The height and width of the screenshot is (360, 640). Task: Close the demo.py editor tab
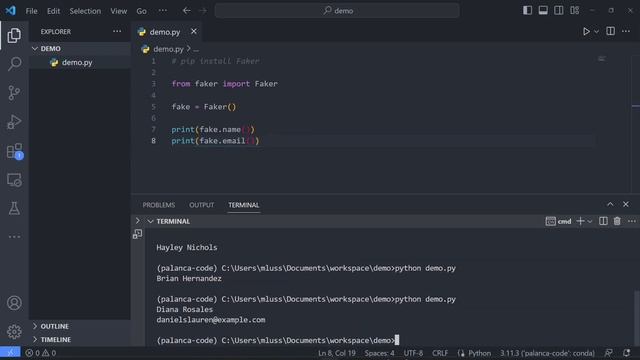[x=193, y=31]
